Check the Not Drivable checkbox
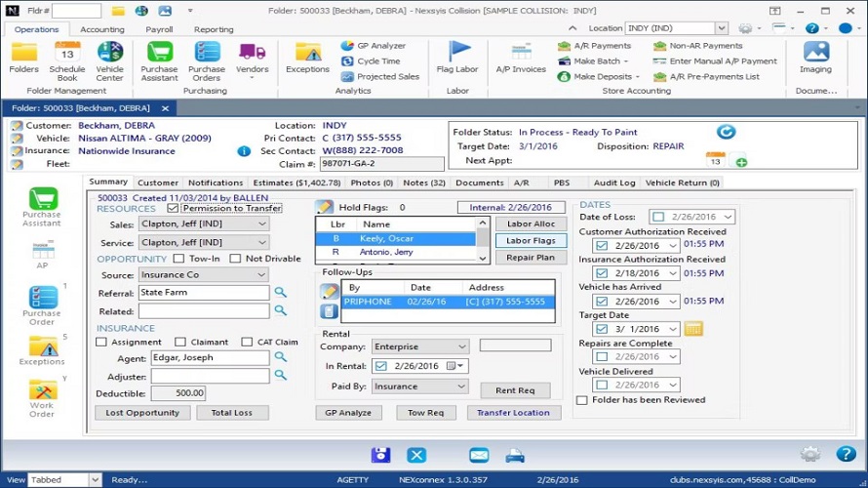868x488 pixels. 235,258
